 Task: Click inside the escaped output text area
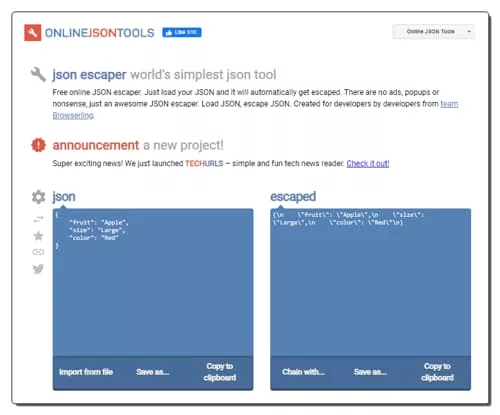coord(371,282)
